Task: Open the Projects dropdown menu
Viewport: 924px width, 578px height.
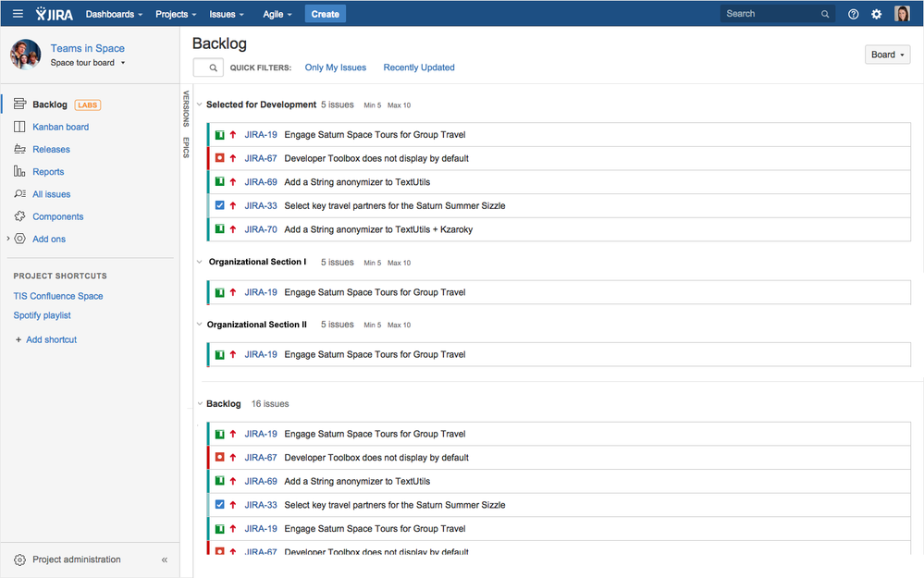Action: 176,14
